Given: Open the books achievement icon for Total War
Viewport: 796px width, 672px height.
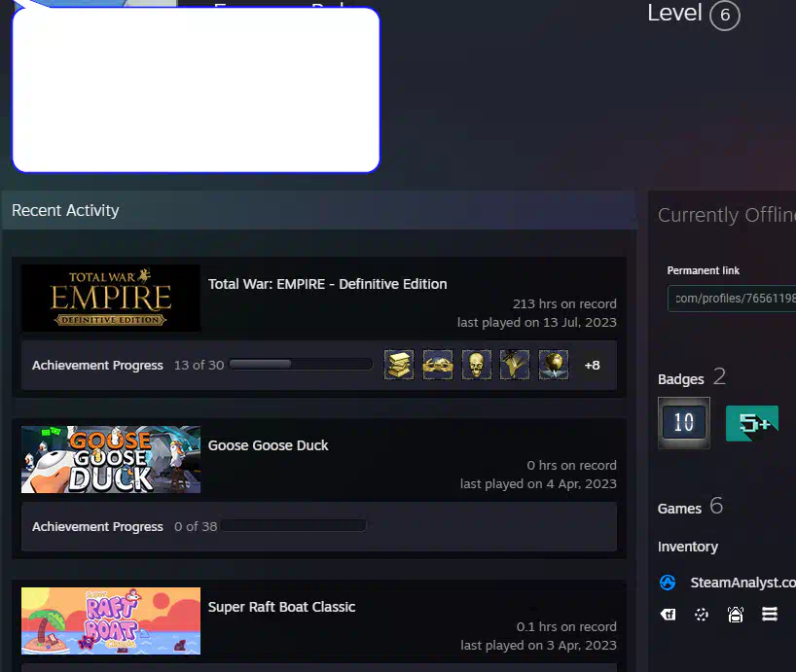Looking at the screenshot, I should click(399, 365).
